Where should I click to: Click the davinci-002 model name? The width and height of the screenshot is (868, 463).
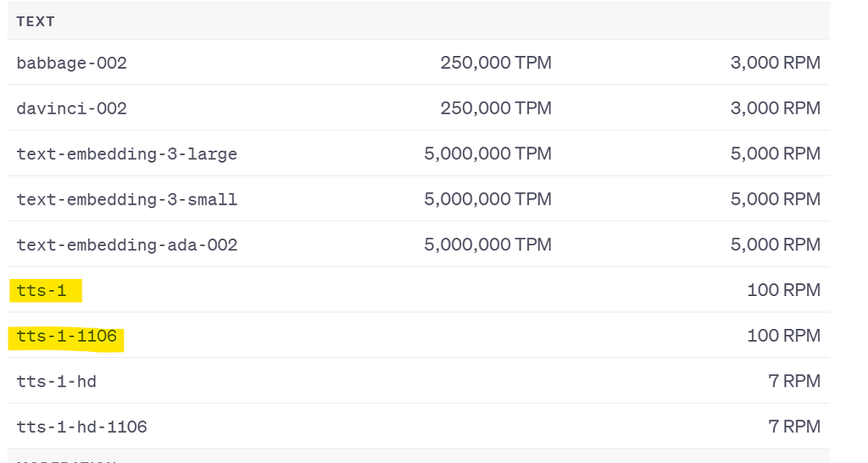click(x=71, y=109)
